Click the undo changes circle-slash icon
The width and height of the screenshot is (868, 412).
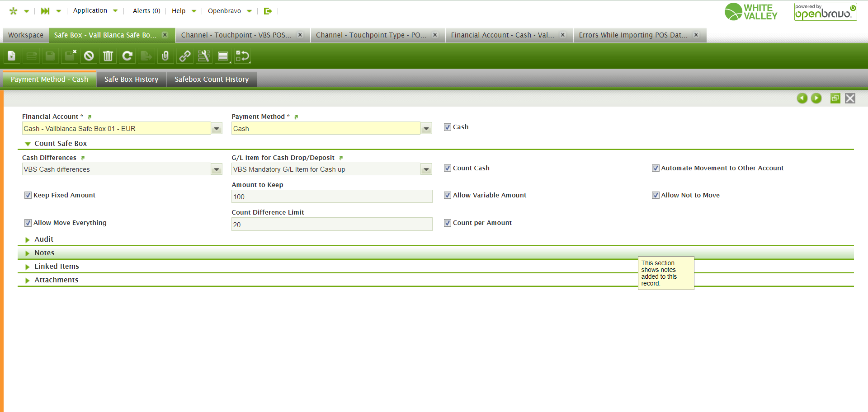pos(89,56)
